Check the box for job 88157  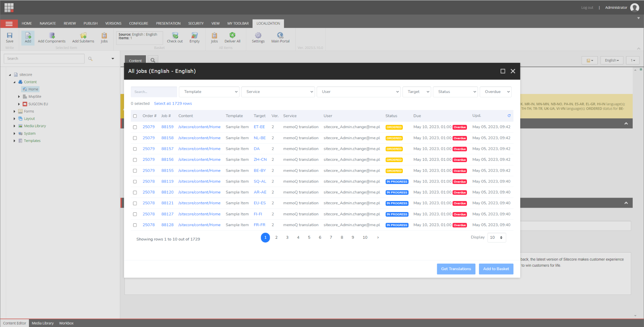click(x=135, y=149)
